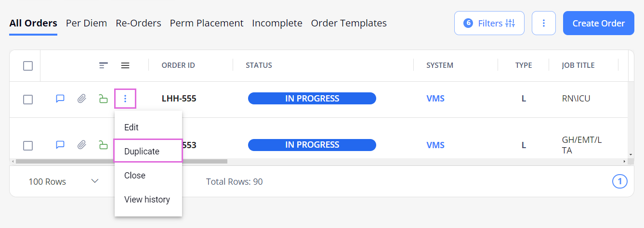Switch to the Per Diem tab
Viewport: 644px width, 228px height.
tap(87, 23)
